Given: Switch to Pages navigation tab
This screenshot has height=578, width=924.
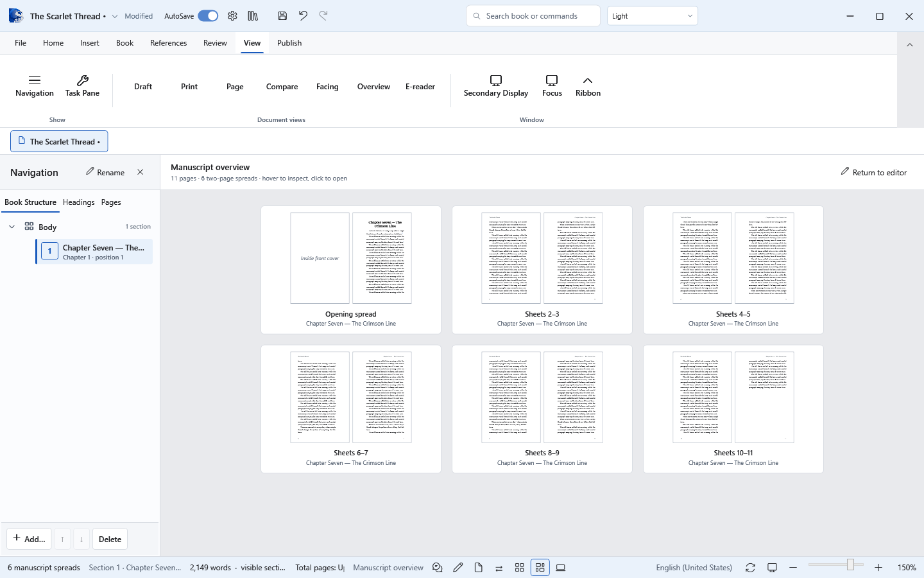Looking at the screenshot, I should (111, 202).
